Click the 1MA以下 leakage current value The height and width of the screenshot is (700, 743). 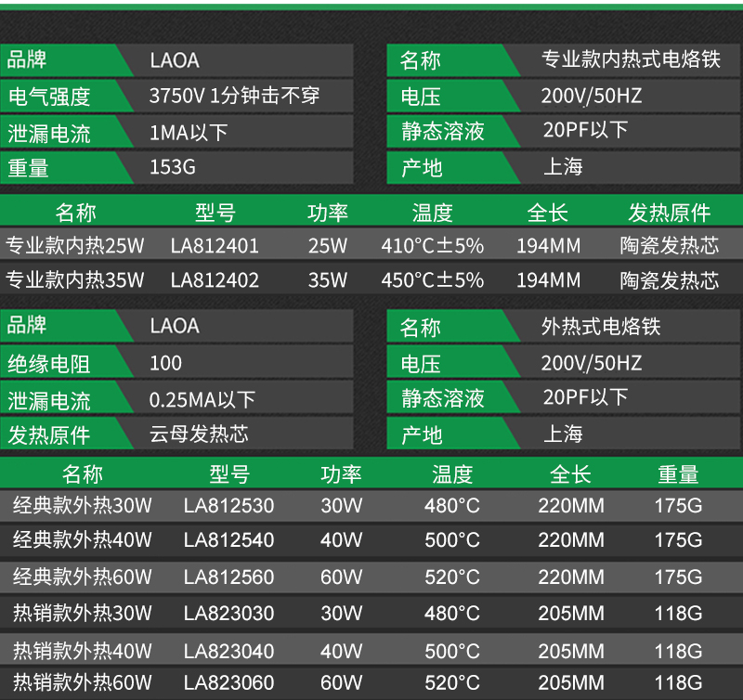189,133
